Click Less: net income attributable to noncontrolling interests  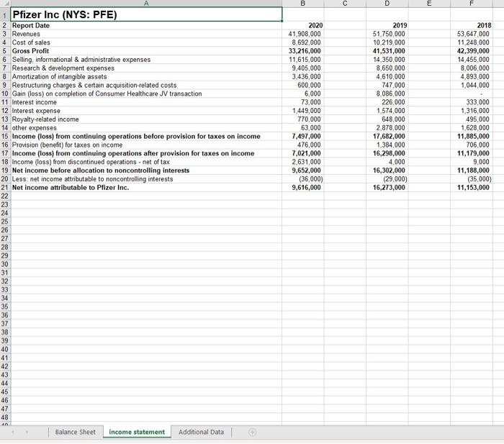point(146,179)
